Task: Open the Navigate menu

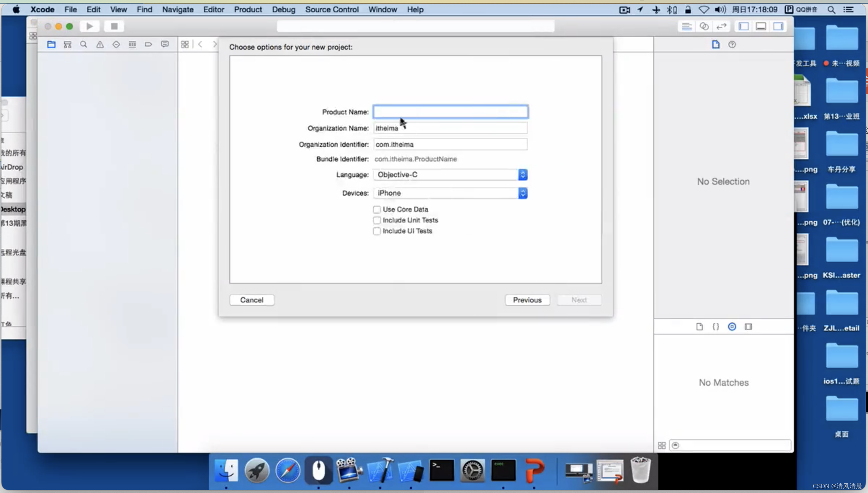Action: pos(178,9)
